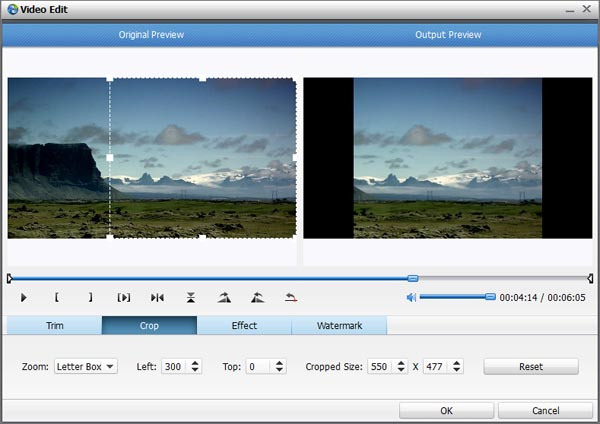Click the red undo arrow icon
The image size is (600, 424).
click(291, 297)
